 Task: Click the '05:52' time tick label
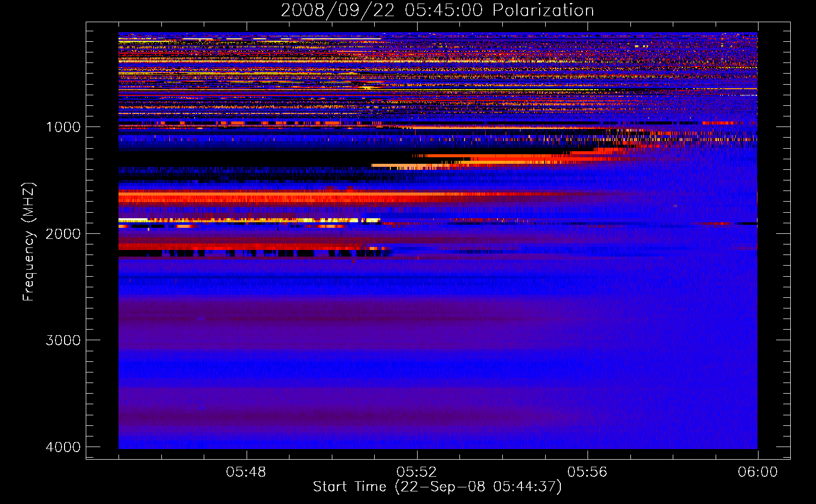417,472
